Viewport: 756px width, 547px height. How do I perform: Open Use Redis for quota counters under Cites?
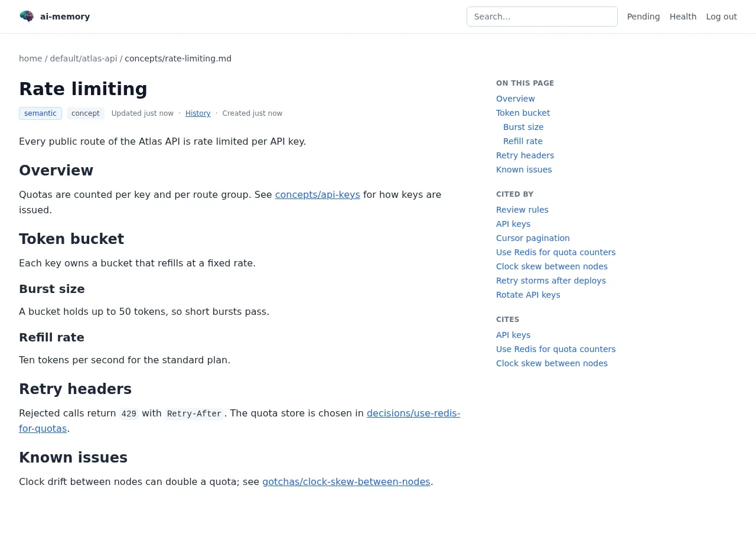tap(556, 349)
